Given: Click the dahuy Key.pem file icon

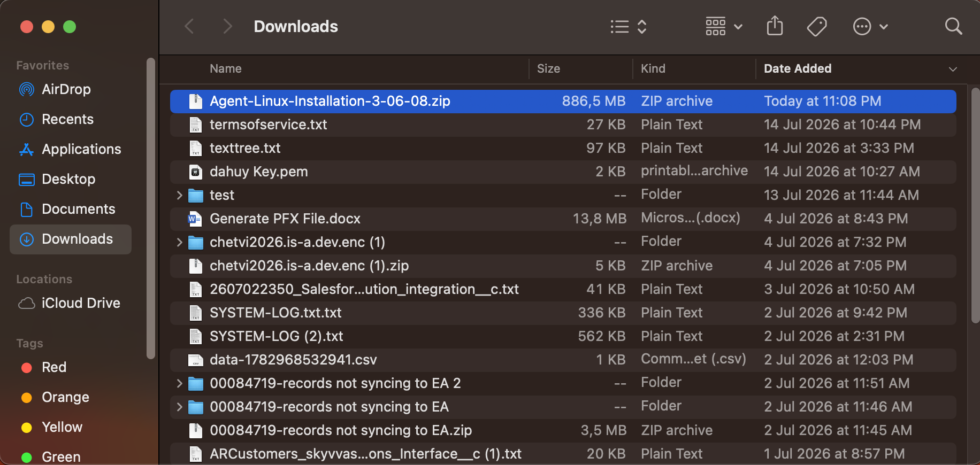Looking at the screenshot, I should click(x=196, y=172).
